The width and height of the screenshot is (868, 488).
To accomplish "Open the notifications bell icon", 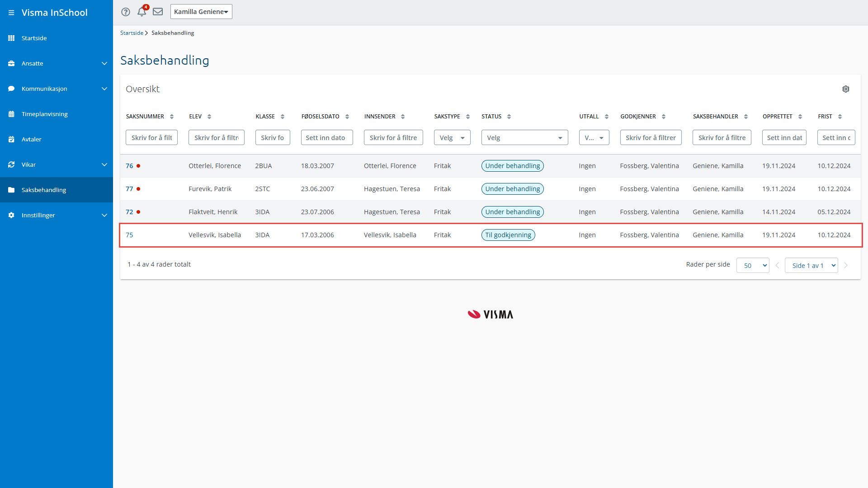I will (x=142, y=12).
